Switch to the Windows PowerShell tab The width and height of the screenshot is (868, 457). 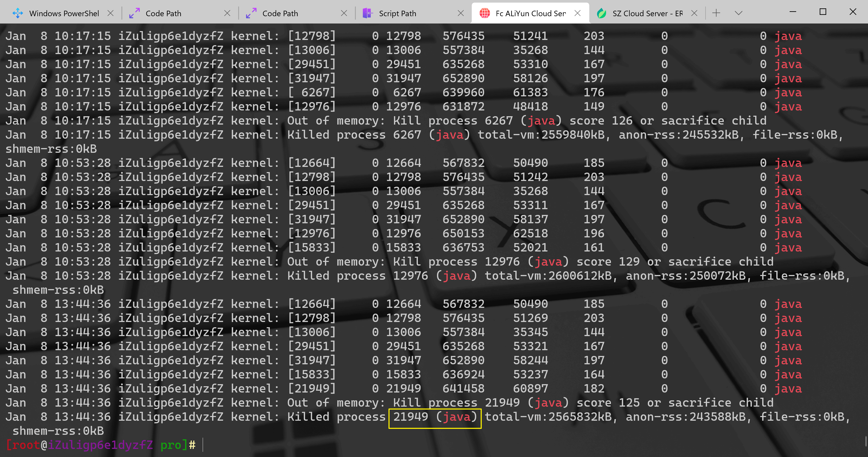pos(64,14)
